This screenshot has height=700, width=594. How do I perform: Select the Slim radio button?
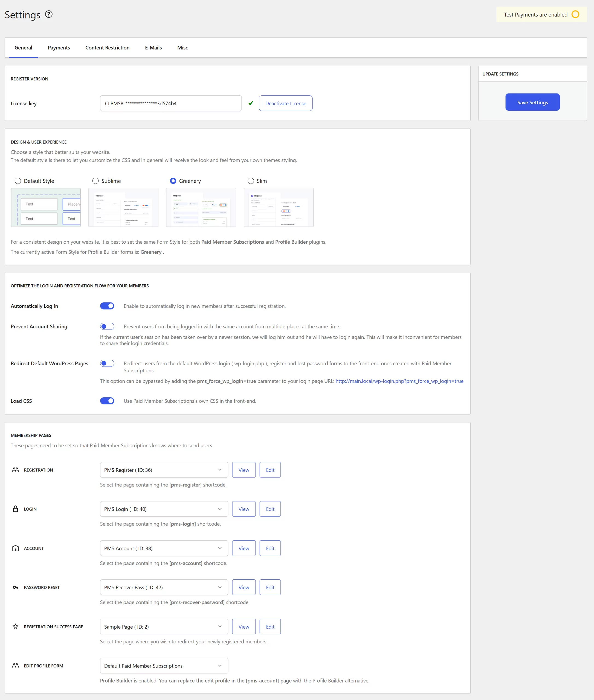[x=251, y=181]
